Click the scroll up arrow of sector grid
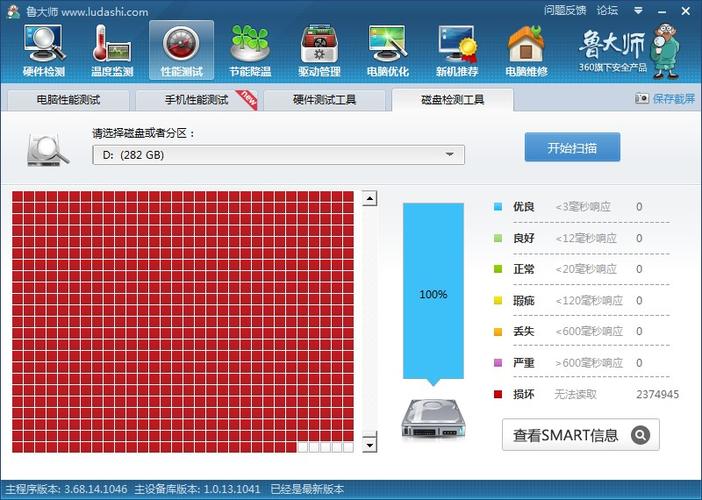Image resolution: width=702 pixels, height=500 pixels. coord(370,198)
